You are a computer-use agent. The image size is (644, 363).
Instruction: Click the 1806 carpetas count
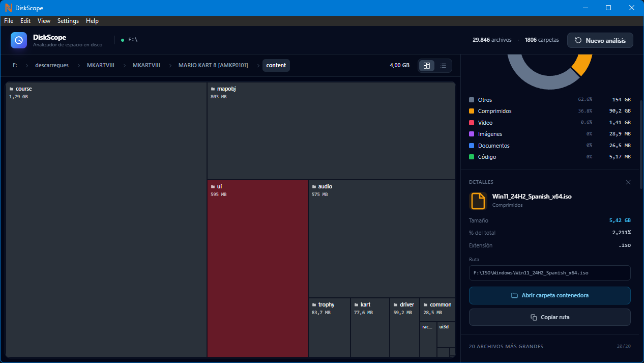click(542, 40)
